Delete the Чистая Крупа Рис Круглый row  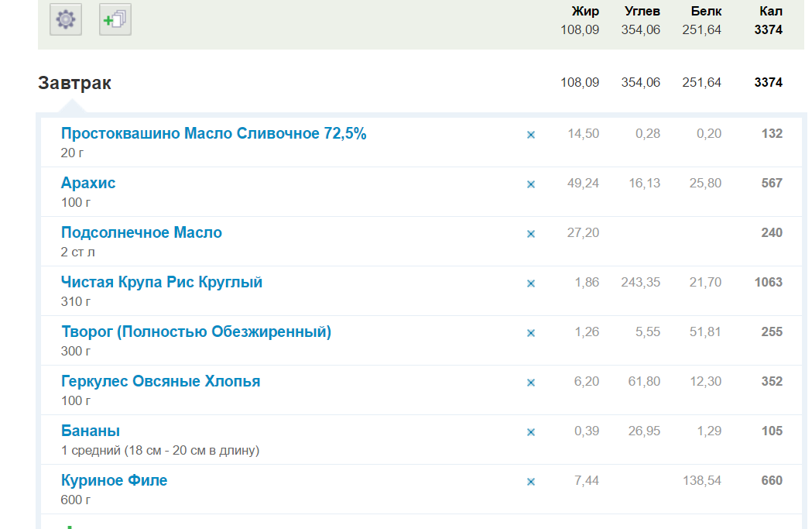(531, 283)
